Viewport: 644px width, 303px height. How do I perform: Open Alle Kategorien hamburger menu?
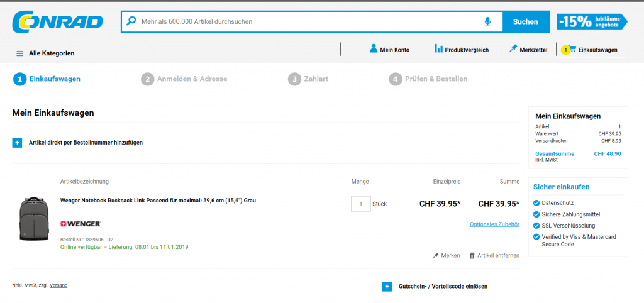[19, 53]
